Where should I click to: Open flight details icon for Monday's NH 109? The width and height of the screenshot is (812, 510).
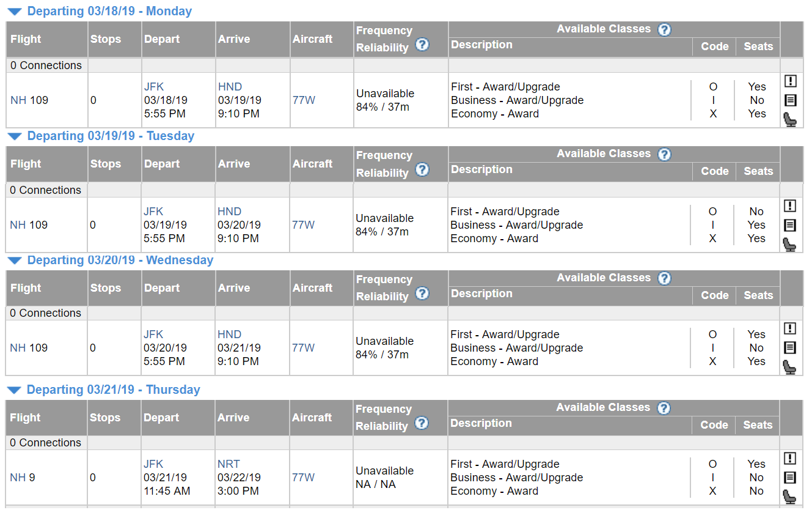click(790, 100)
